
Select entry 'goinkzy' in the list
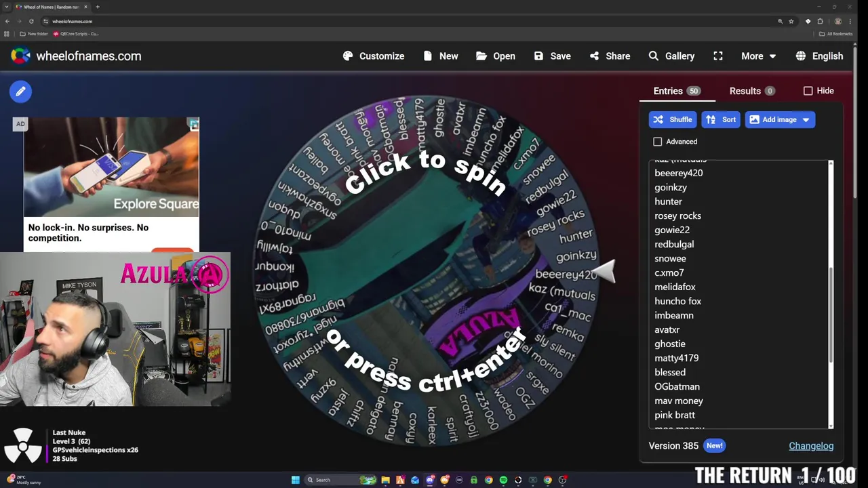(671, 187)
